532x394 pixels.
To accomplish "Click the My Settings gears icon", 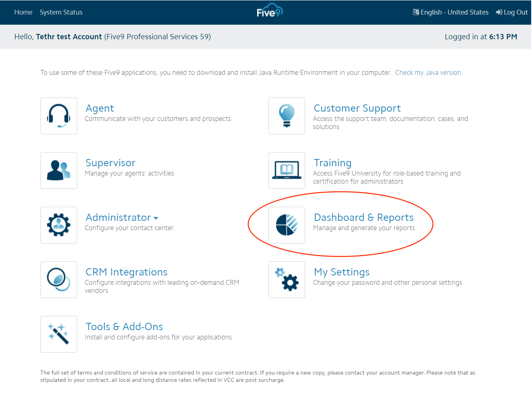I will tap(287, 280).
